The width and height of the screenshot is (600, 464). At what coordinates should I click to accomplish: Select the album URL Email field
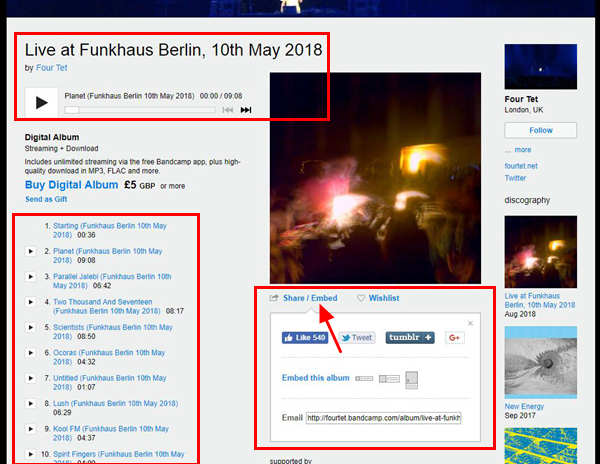point(383,418)
